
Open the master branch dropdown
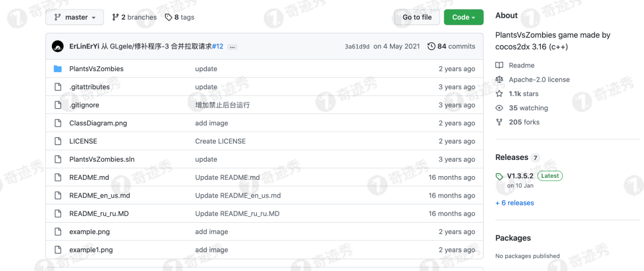[75, 17]
